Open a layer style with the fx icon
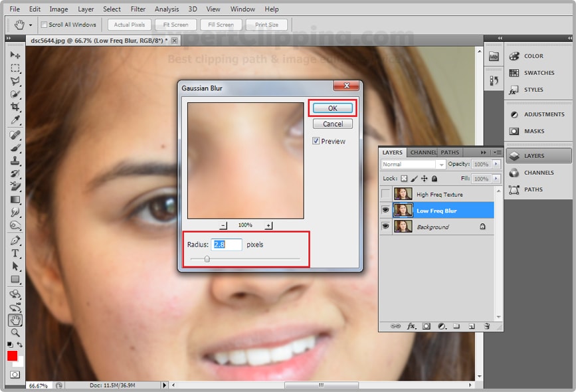Image resolution: width=576 pixels, height=392 pixels. (410, 325)
